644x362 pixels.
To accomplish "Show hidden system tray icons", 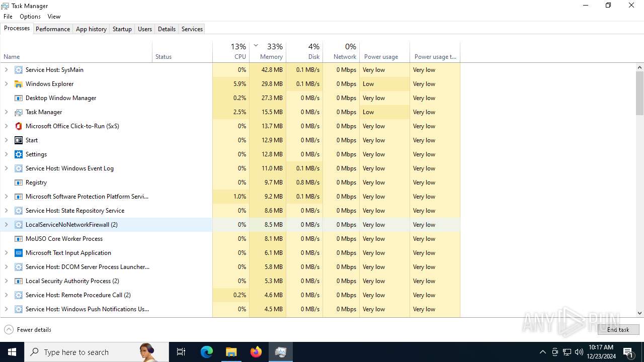I will coord(543,352).
